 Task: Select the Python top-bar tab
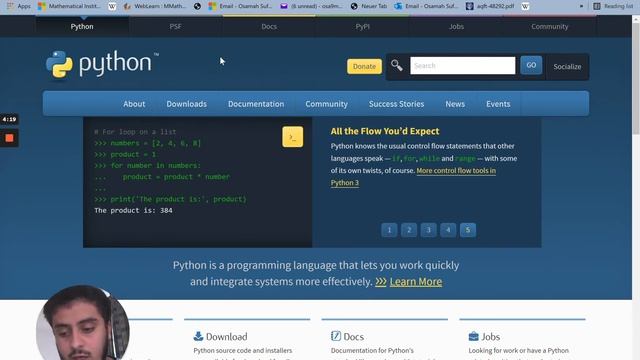pyautogui.click(x=82, y=27)
